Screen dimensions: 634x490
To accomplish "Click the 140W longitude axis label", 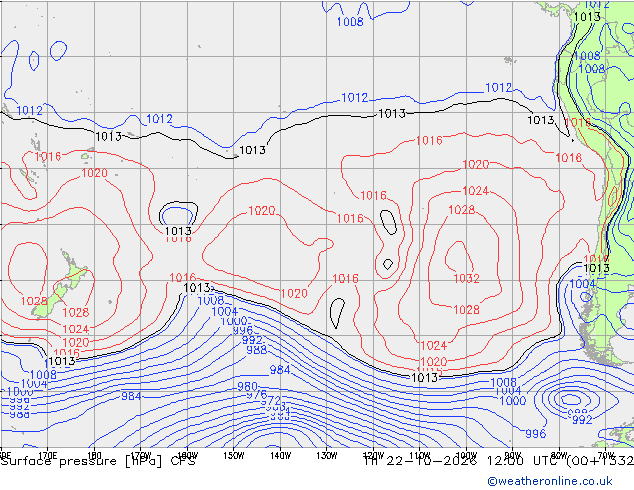I will point(280,456).
